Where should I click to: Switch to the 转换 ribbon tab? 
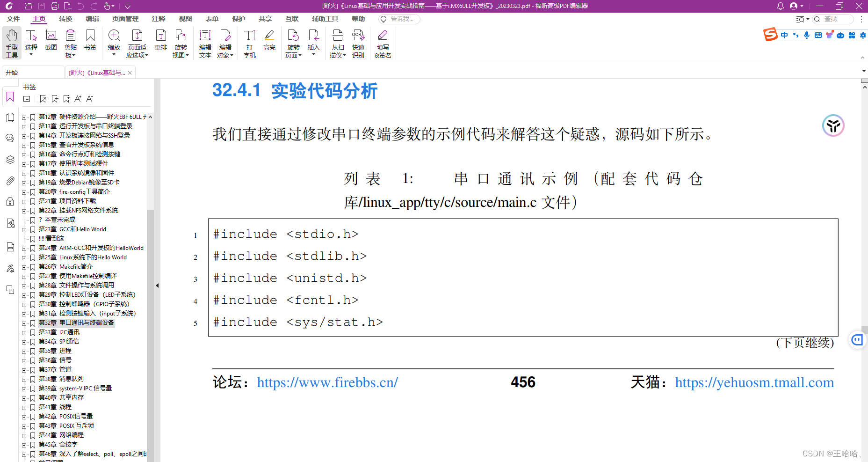pyautogui.click(x=65, y=19)
